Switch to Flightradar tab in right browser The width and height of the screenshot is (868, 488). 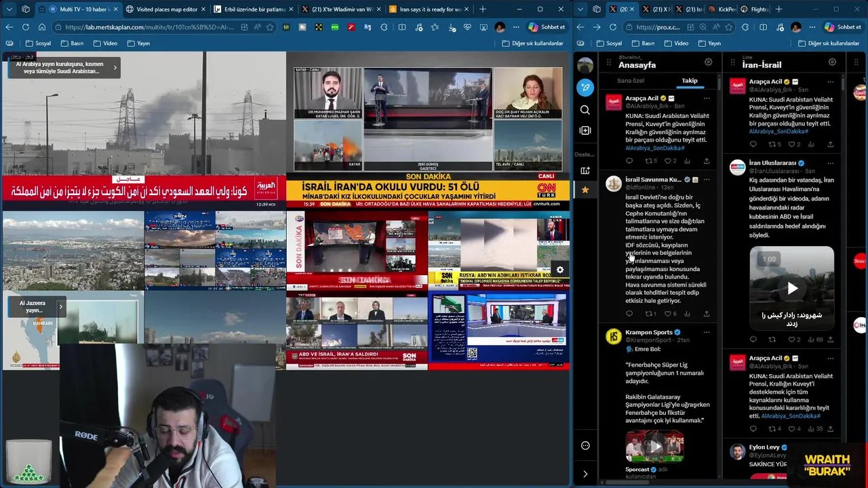click(753, 9)
